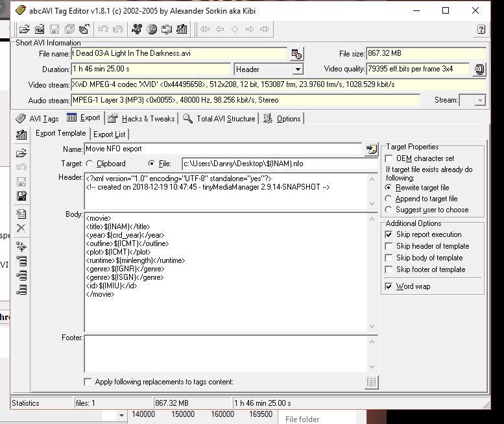Image resolution: width=504 pixels, height=424 pixels.
Task: Open the Total AVI Structure tab
Action: click(x=219, y=119)
